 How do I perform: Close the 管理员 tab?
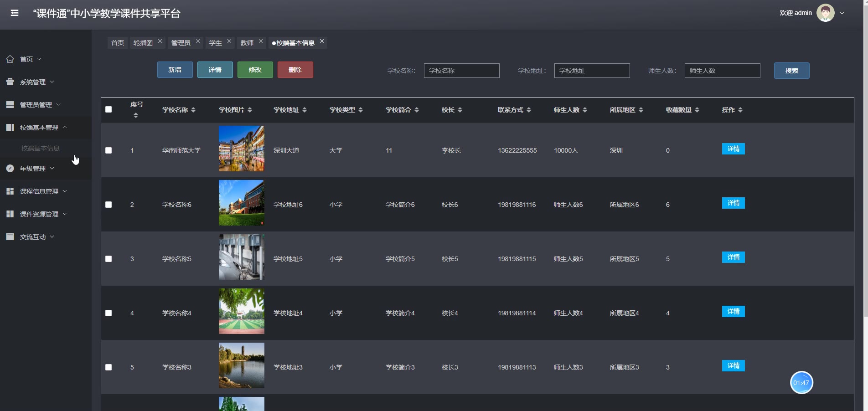tap(198, 41)
